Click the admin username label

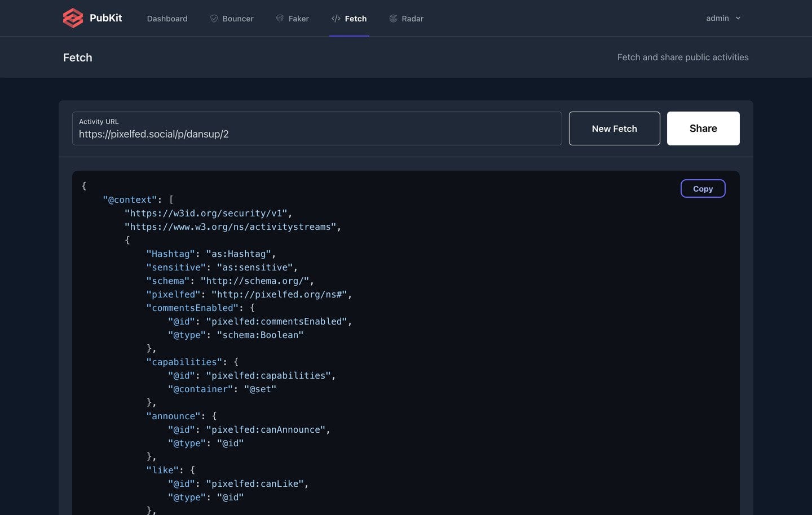(716, 17)
